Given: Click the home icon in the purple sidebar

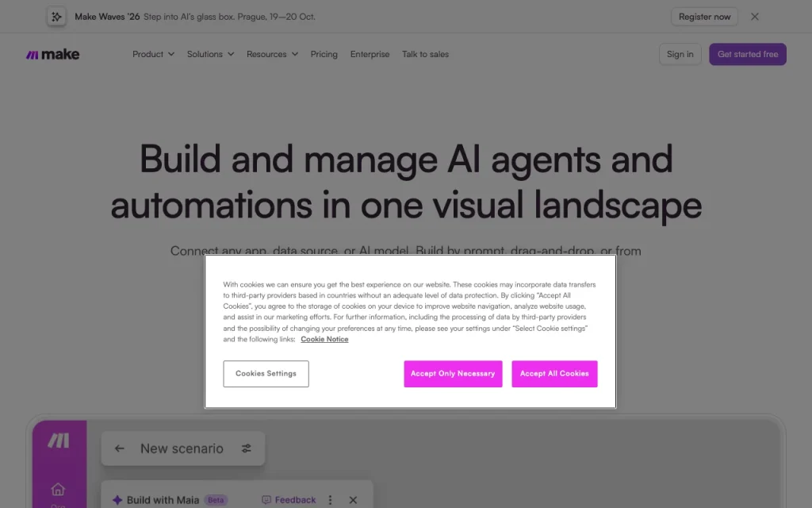Looking at the screenshot, I should [x=58, y=489].
